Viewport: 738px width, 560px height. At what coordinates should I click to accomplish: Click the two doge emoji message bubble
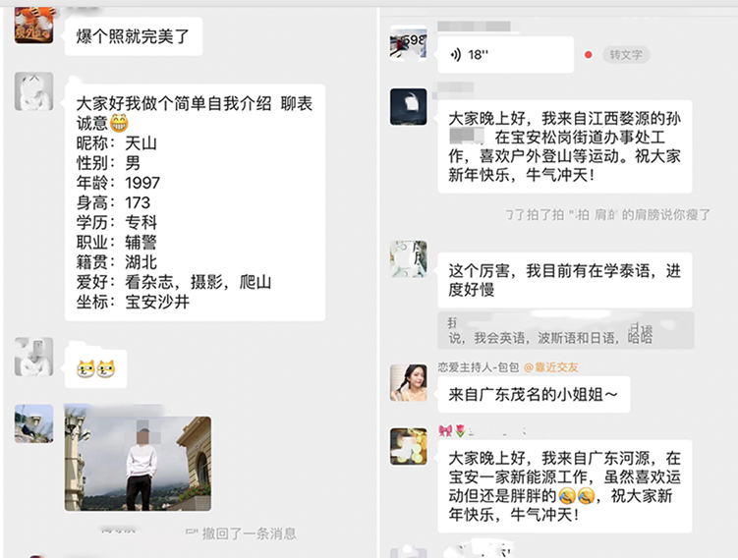[96, 369]
